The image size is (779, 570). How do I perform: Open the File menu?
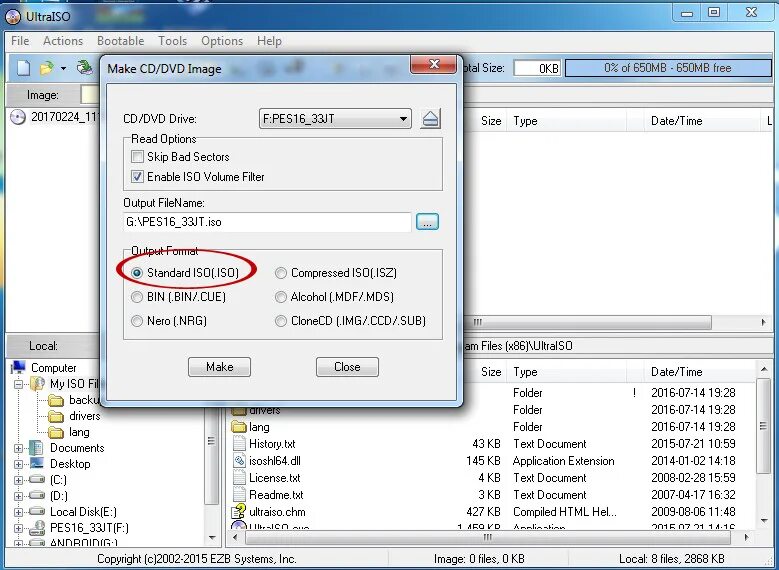[20, 41]
